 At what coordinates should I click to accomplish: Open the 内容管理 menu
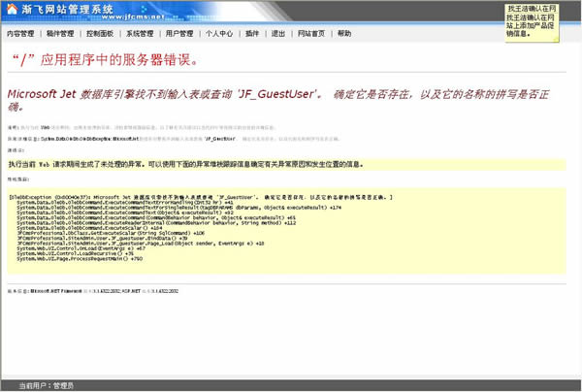pos(20,33)
